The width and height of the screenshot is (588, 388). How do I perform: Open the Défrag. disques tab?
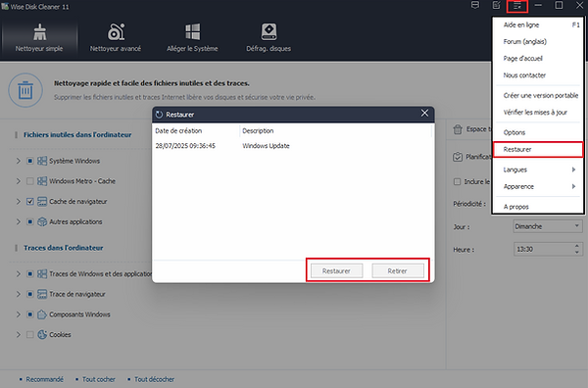[269, 38]
